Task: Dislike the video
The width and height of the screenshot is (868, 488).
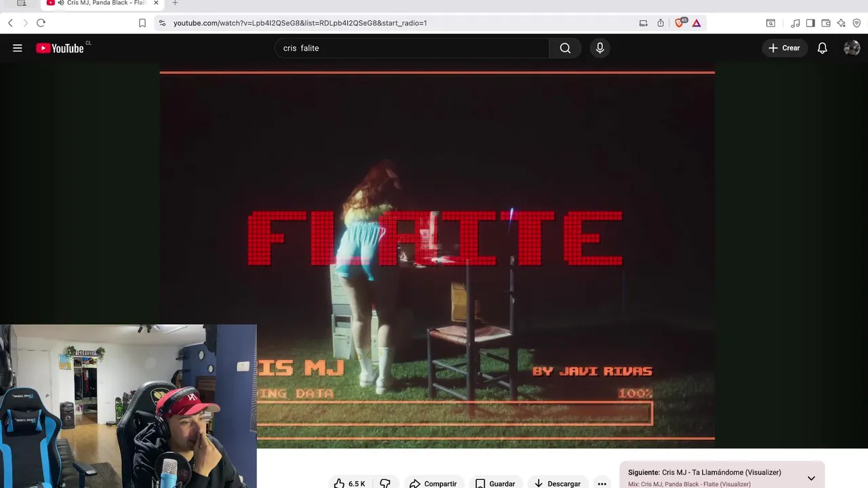Action: coord(385,483)
